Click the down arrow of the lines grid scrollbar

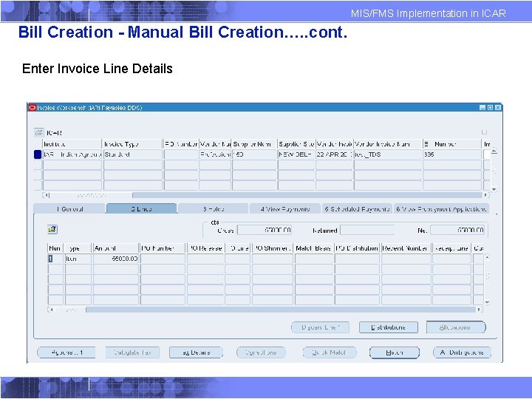tap(487, 302)
